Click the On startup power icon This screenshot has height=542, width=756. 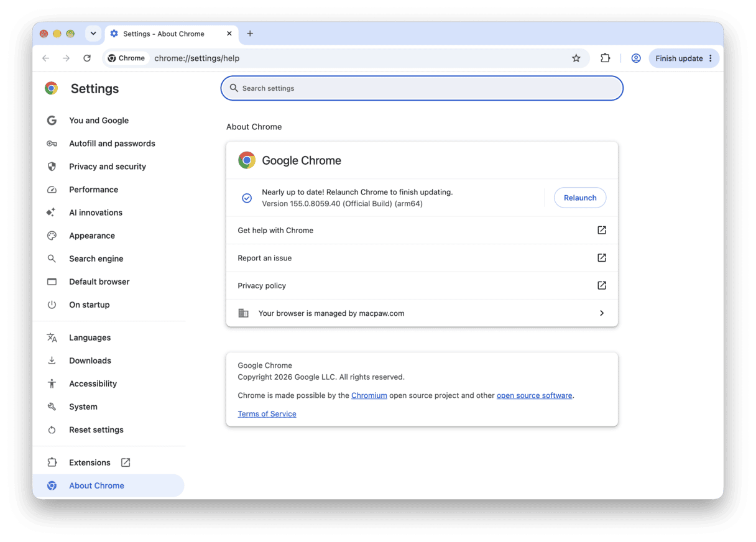click(x=52, y=305)
